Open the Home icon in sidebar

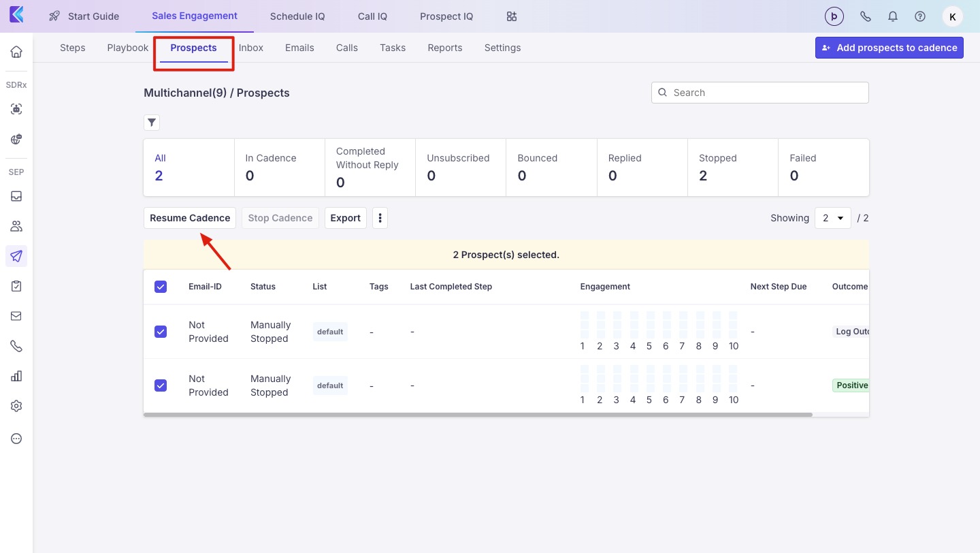16,52
